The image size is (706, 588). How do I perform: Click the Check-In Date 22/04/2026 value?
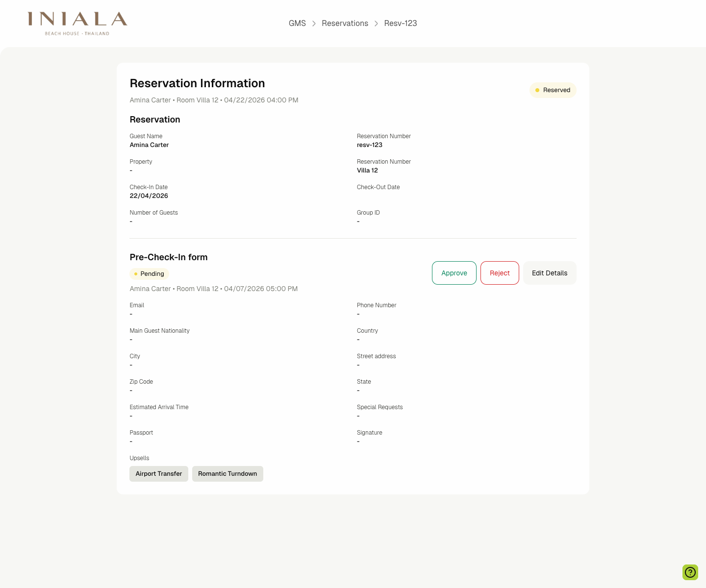point(149,196)
